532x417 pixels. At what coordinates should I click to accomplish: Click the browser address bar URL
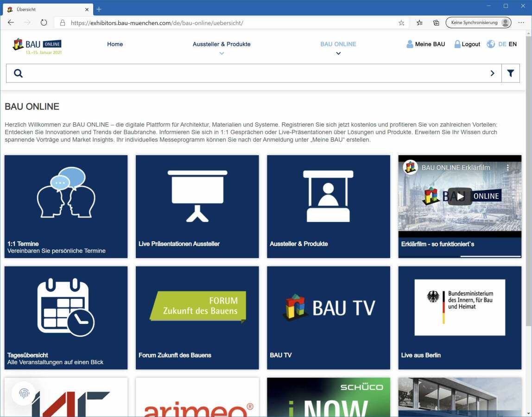(x=157, y=23)
